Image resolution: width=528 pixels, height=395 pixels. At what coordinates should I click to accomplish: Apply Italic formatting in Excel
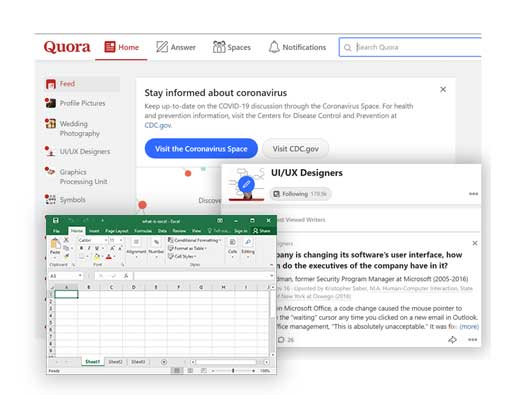[89, 248]
